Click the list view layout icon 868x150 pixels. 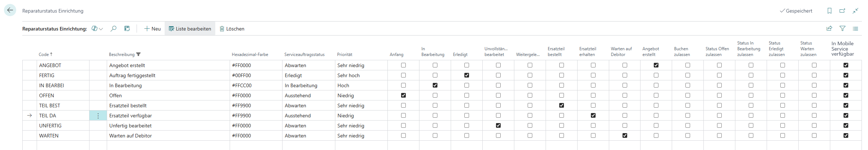(855, 29)
